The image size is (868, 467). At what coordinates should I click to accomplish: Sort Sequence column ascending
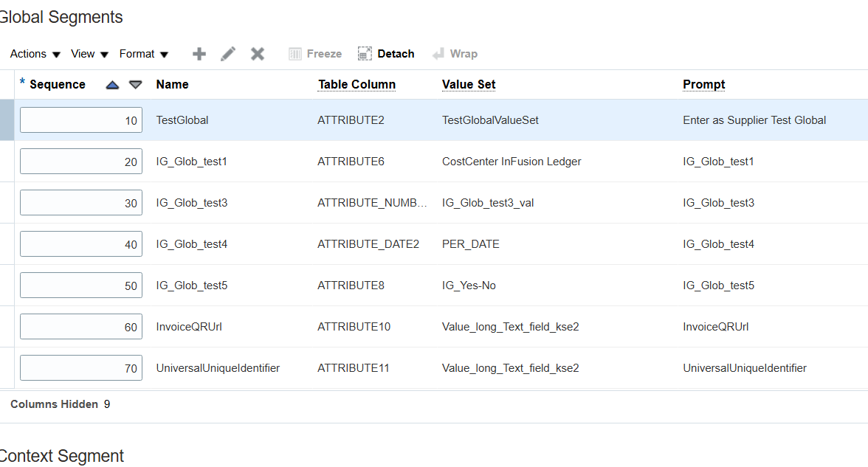112,85
